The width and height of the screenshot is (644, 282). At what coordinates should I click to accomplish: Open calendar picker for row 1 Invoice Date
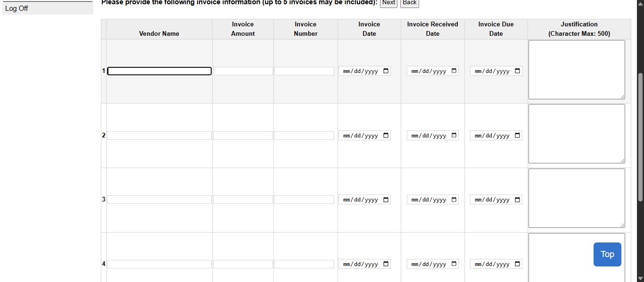click(386, 71)
